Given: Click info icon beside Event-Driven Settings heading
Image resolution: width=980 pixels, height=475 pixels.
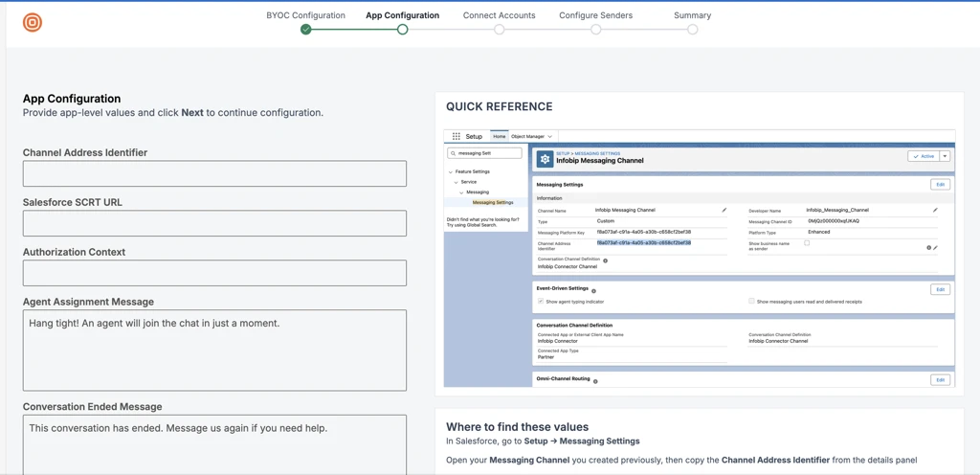Looking at the screenshot, I should pyautogui.click(x=593, y=290).
